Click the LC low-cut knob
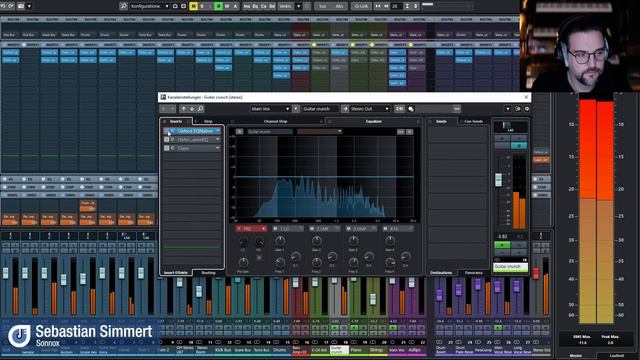This screenshot has width=640, height=360. click(x=243, y=241)
